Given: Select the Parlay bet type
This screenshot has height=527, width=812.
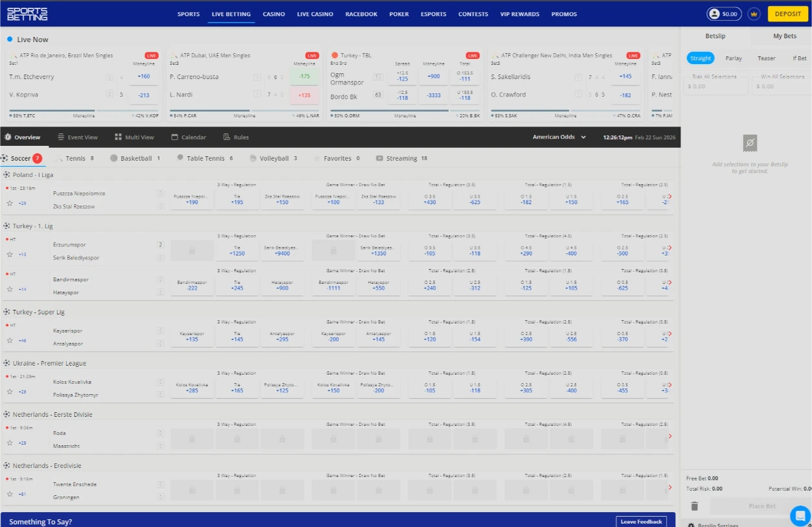Looking at the screenshot, I should coord(734,58).
